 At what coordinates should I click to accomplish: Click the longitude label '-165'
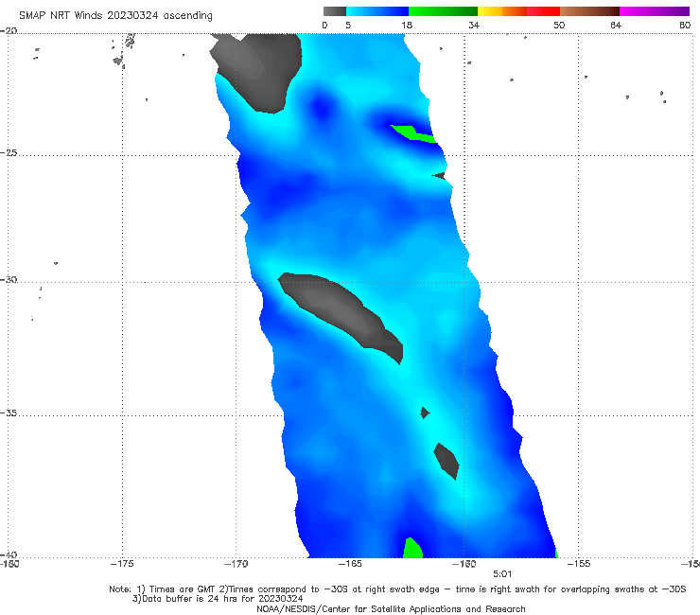point(350,564)
